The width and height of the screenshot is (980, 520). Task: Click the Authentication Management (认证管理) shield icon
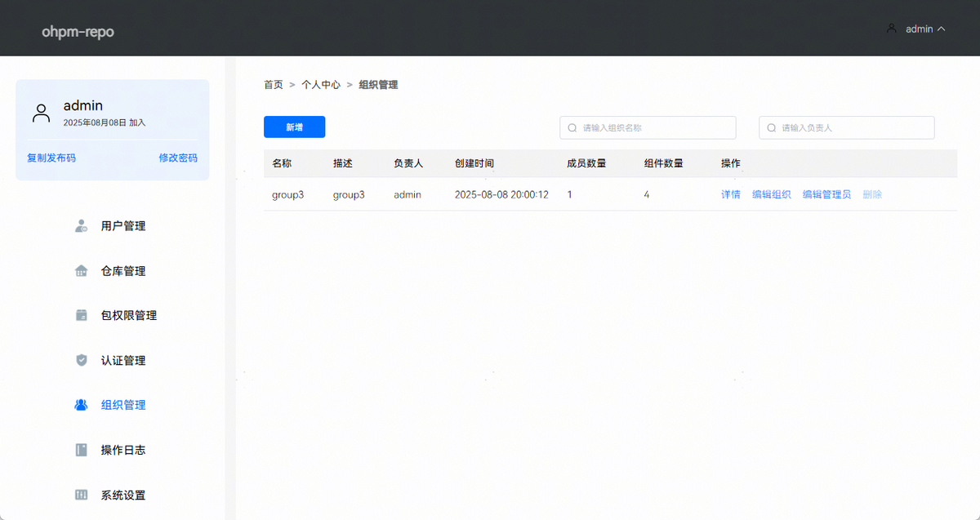(x=81, y=360)
